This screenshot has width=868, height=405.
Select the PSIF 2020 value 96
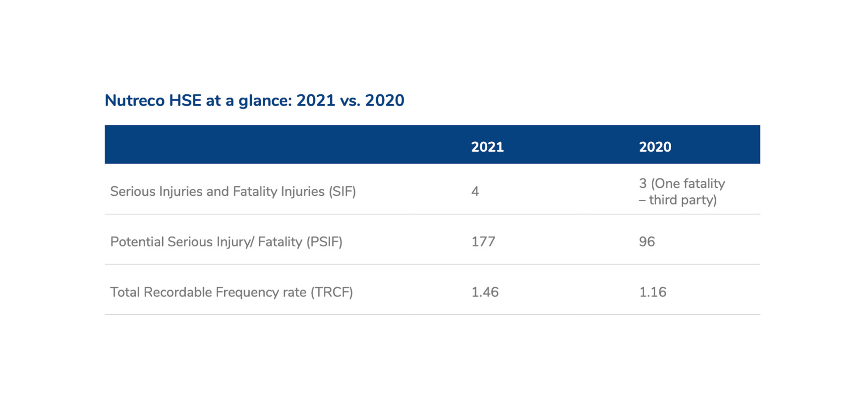(x=647, y=241)
